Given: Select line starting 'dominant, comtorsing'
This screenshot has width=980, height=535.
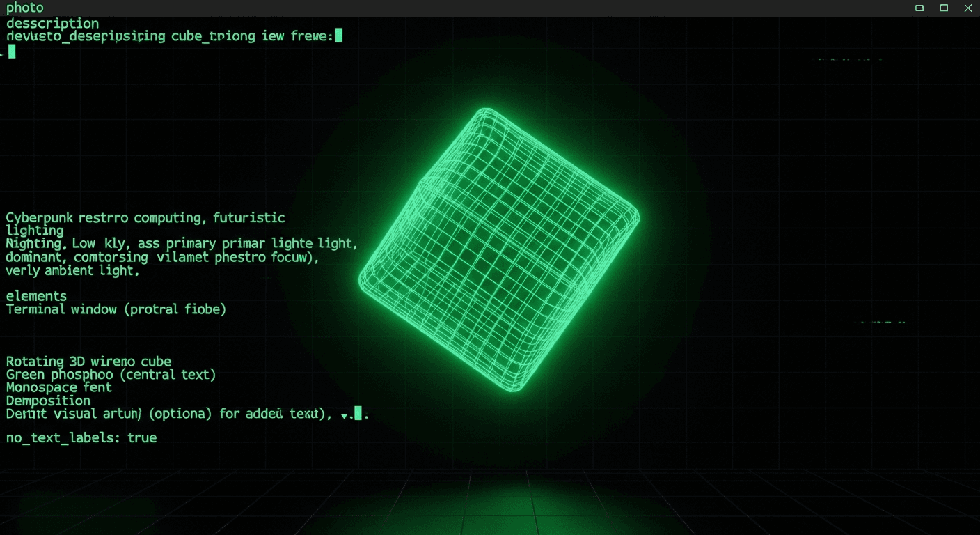Looking at the screenshot, I should 162,257.
